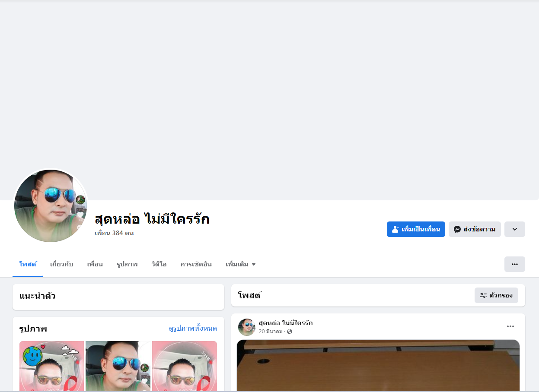This screenshot has width=539, height=392.
Task: Open the wooden desk post image
Action: click(x=378, y=366)
